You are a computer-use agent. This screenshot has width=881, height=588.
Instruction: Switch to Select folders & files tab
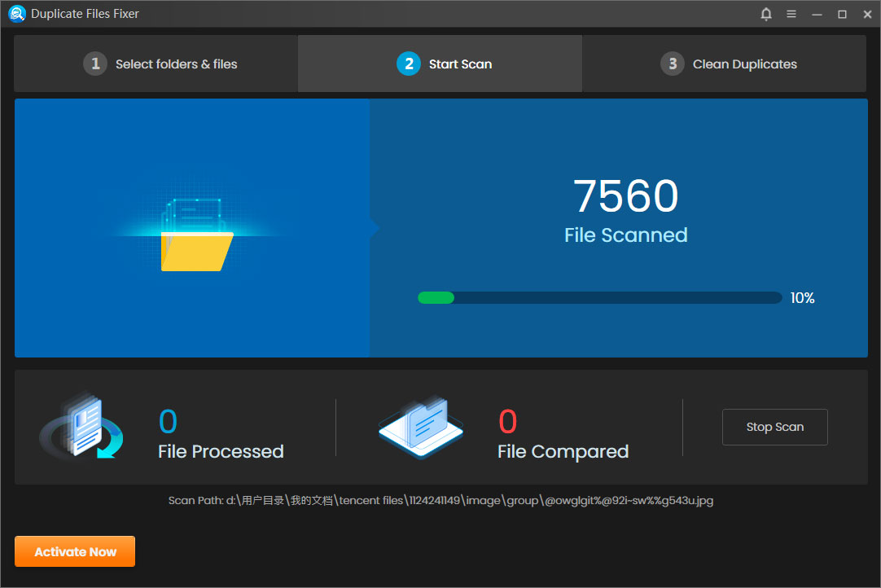176,64
